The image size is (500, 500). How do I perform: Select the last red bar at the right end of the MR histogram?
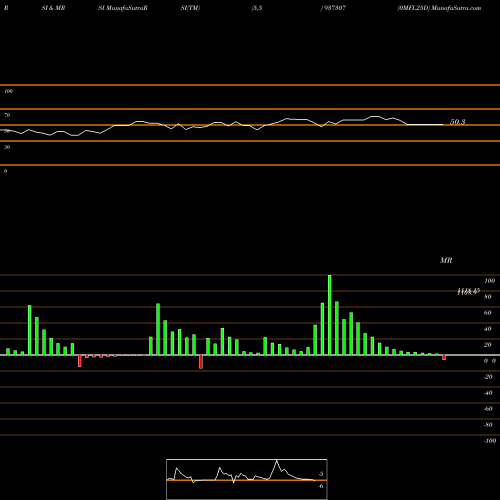[444, 357]
